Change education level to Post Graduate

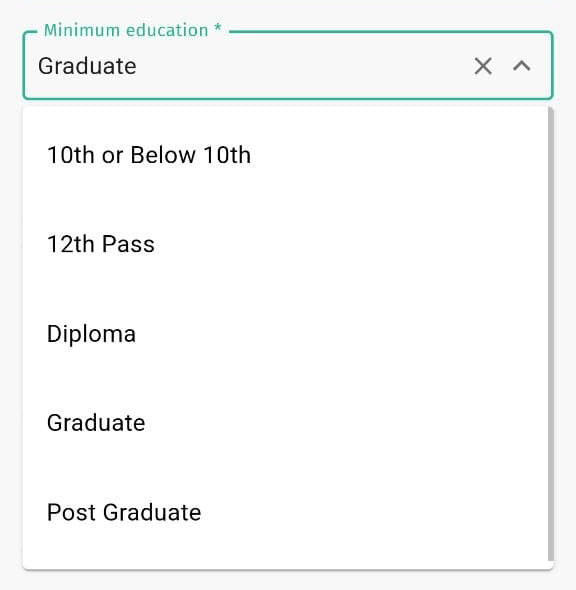pyautogui.click(x=286, y=512)
